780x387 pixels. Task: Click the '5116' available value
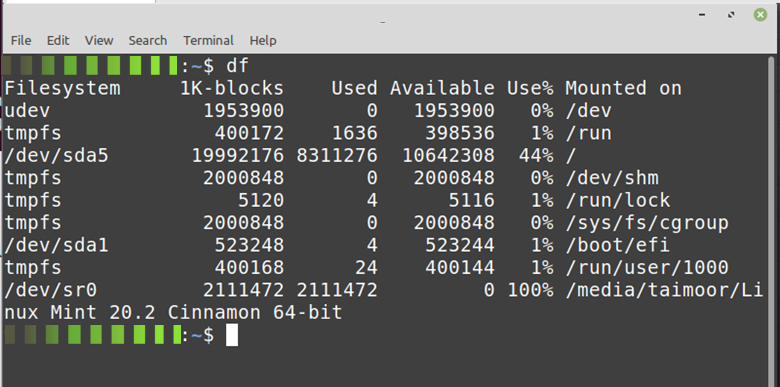pyautogui.click(x=472, y=200)
